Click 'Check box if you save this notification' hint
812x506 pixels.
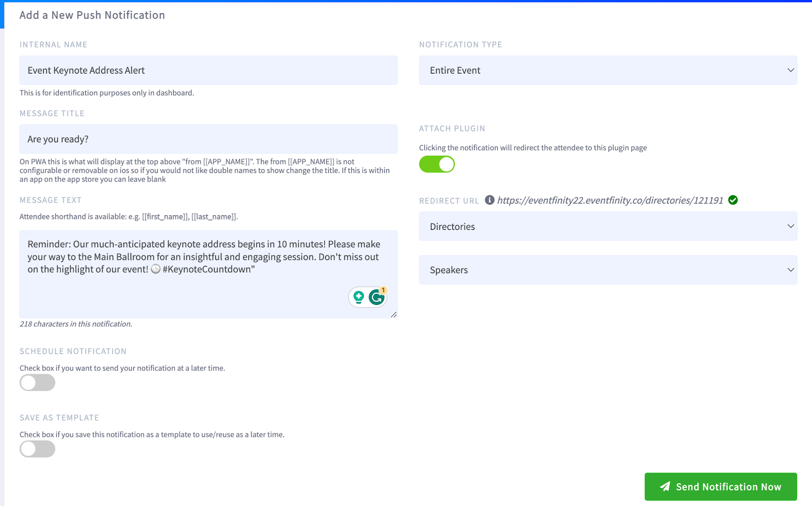(152, 434)
